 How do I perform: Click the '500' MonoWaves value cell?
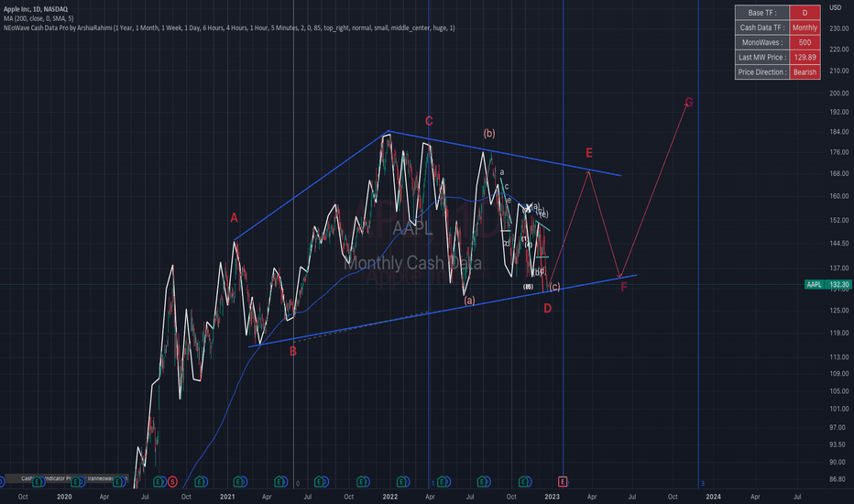coord(805,42)
